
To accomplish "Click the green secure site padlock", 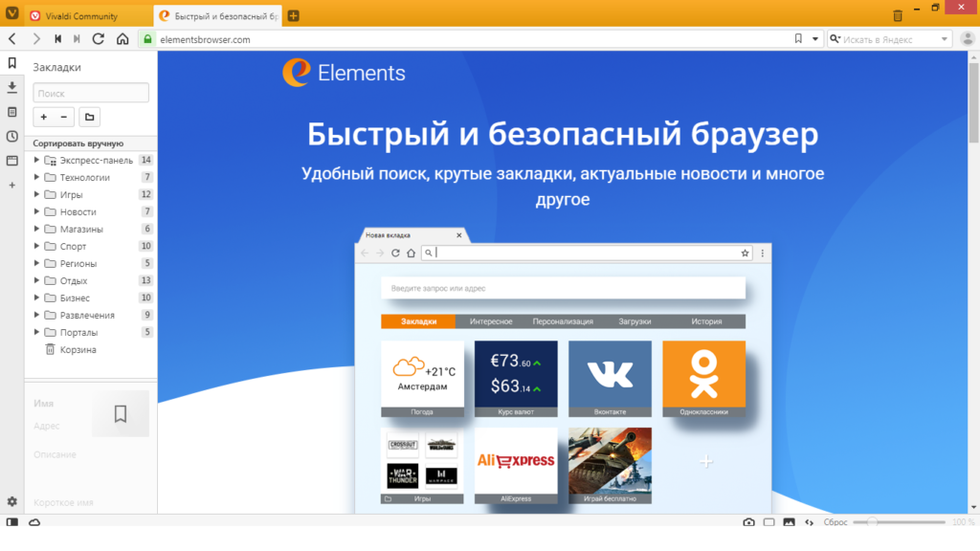I will click(x=147, y=38).
